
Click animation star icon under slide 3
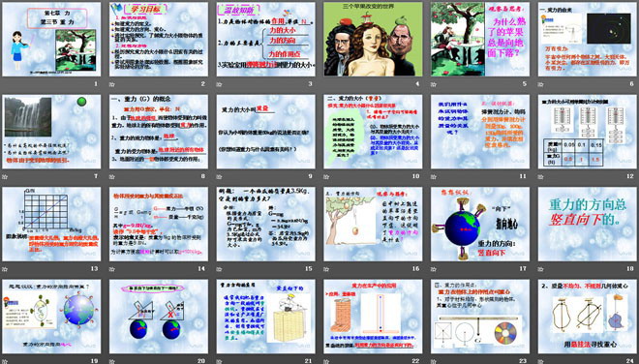coord(219,84)
